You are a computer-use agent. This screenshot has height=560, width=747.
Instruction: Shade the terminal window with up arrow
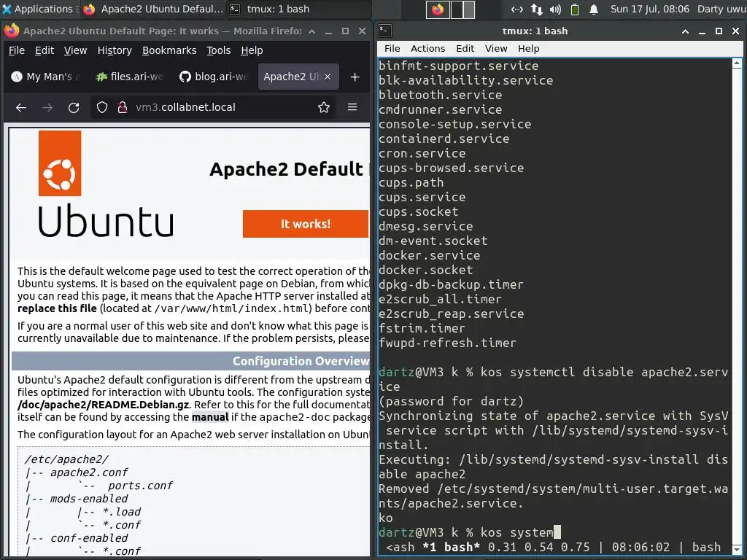[x=685, y=31]
